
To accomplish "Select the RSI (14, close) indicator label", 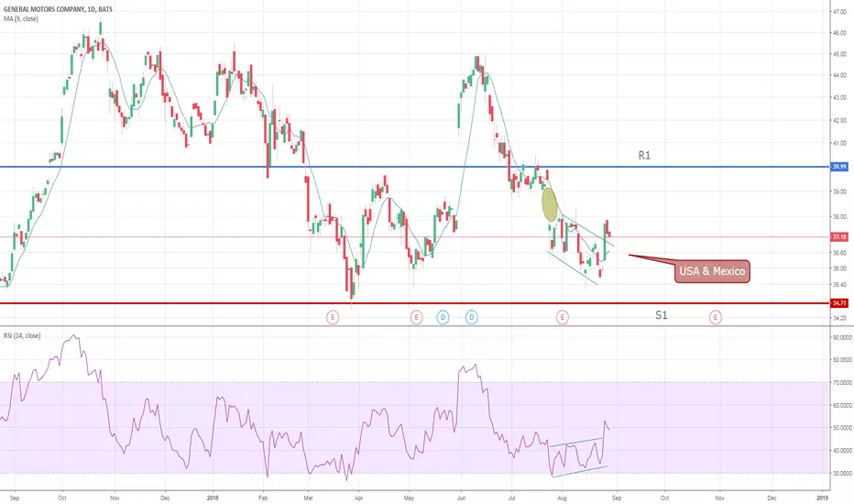I will tap(22, 335).
